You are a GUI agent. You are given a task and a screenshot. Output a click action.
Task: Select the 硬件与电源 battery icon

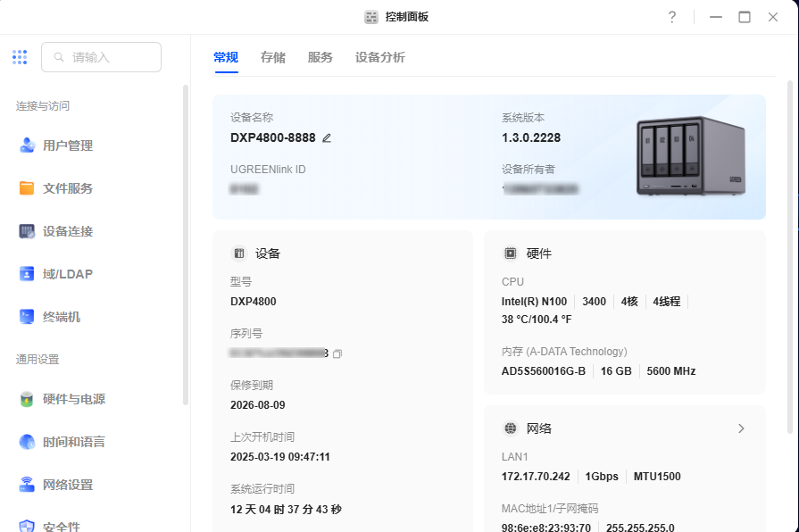[27, 399]
